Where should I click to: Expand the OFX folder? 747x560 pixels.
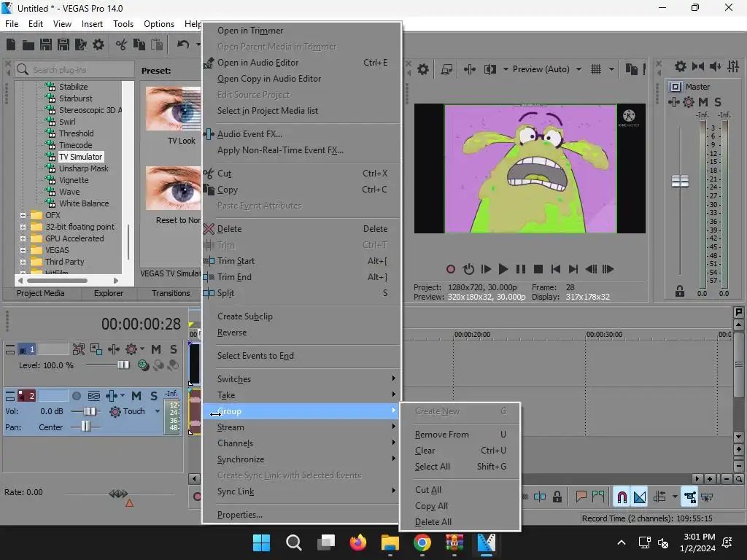pos(23,215)
